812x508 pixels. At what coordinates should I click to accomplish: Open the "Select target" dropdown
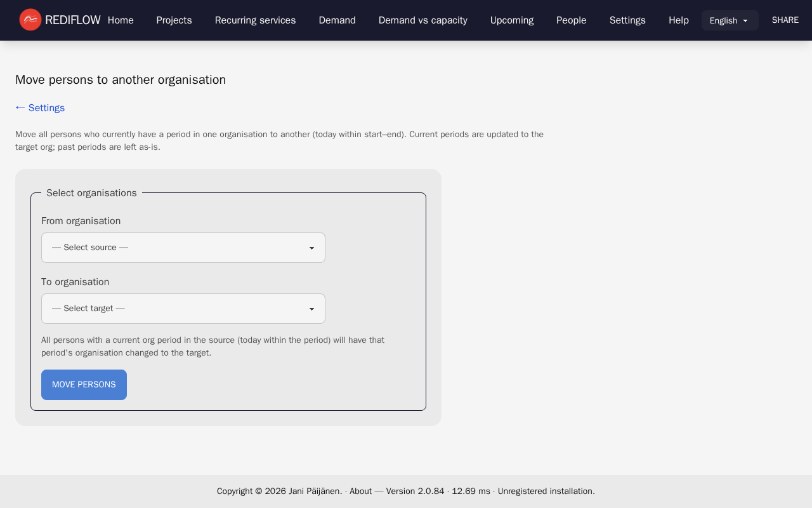pos(183,309)
